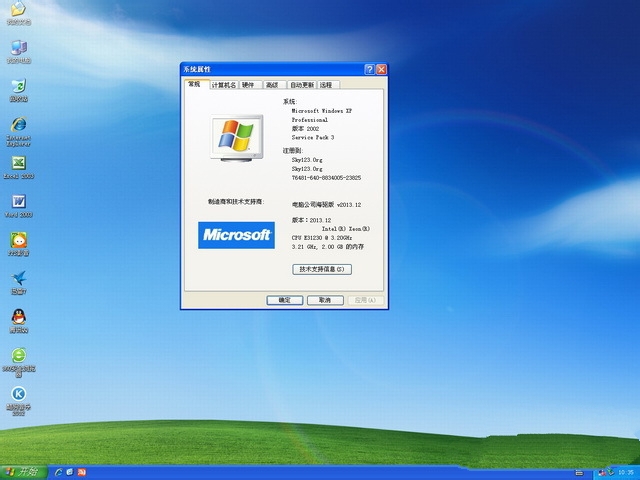Click the dialog's question mark help button
640x480 pixels.
(370, 70)
